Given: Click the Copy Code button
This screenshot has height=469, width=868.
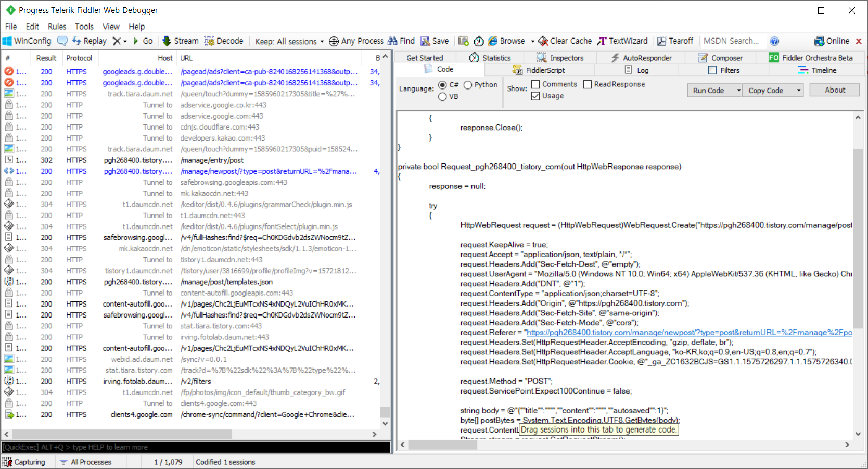Looking at the screenshot, I should coord(766,91).
